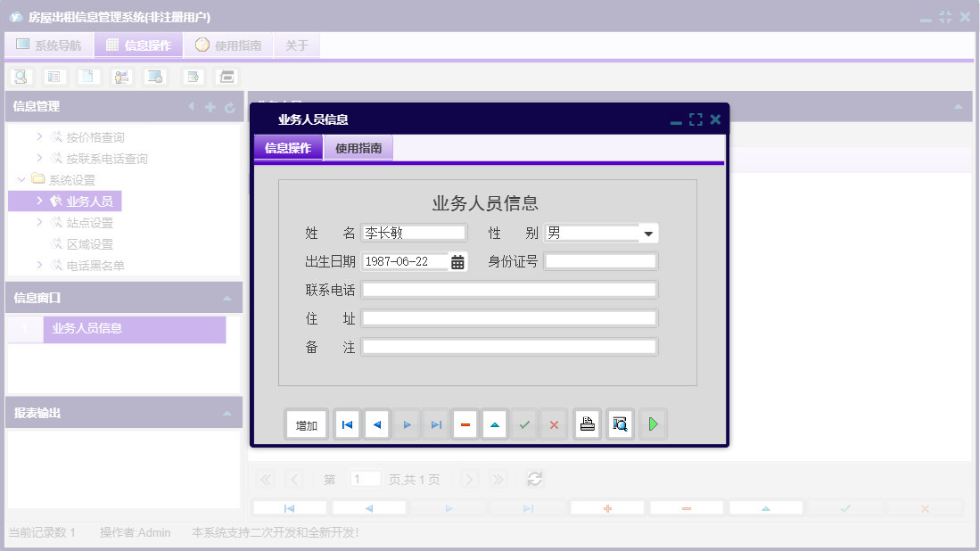Print the personnel record

click(x=587, y=424)
